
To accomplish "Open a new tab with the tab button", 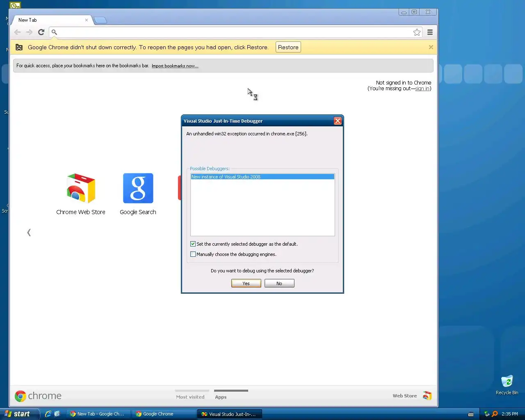I will (x=100, y=20).
